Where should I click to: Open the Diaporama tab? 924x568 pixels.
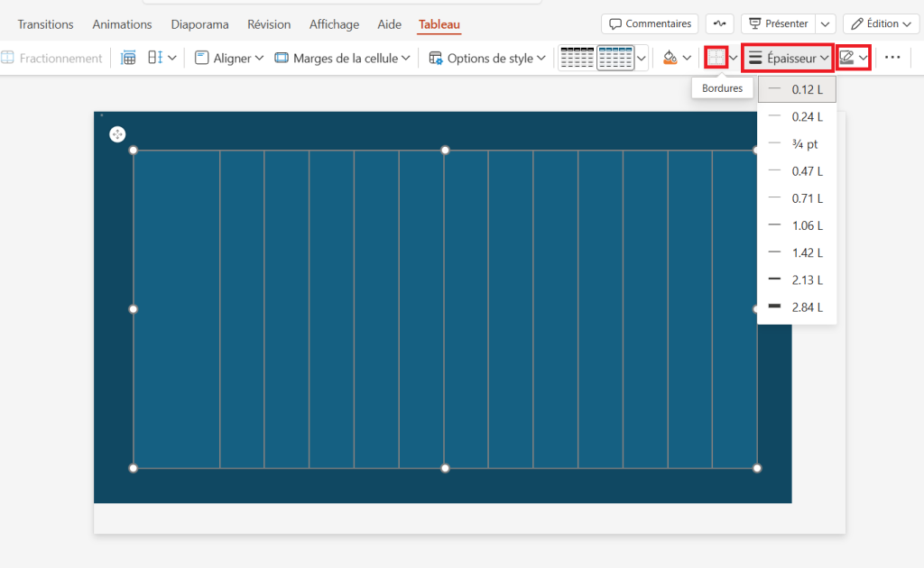pyautogui.click(x=199, y=24)
